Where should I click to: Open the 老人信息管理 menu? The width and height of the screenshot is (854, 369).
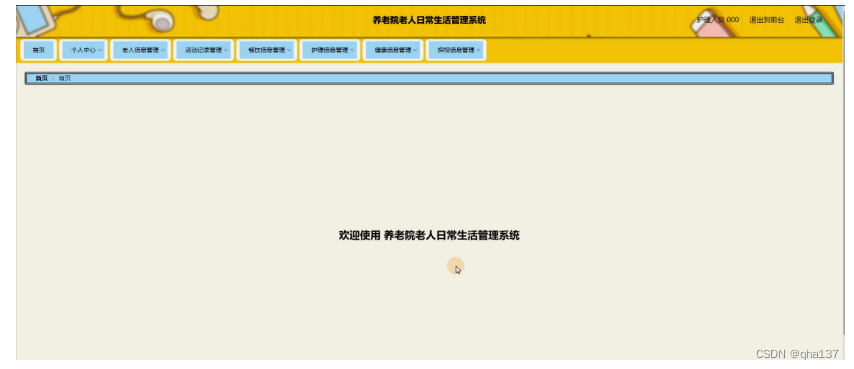click(x=141, y=50)
